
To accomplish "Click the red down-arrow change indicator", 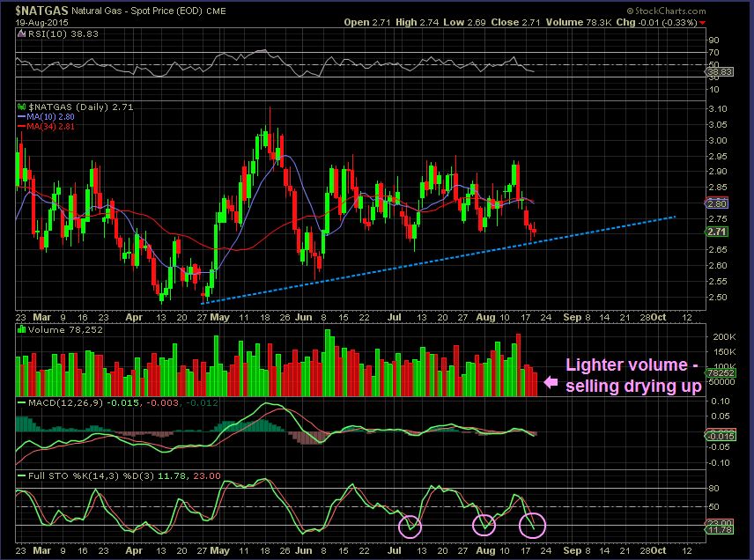I will [x=703, y=23].
